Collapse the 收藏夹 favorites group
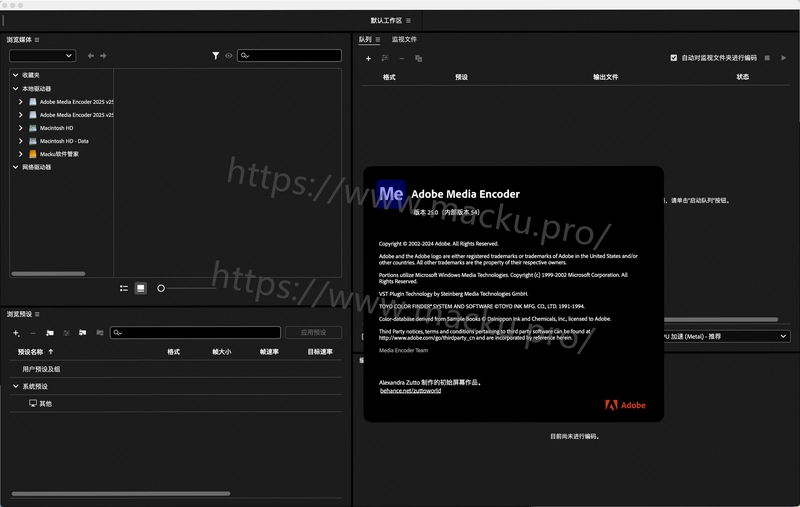Viewport: 800px width, 507px height. (15, 75)
